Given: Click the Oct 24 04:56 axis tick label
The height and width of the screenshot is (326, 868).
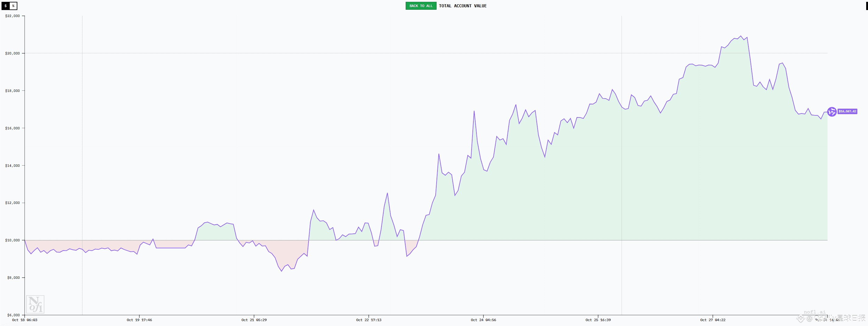Looking at the screenshot, I should click(483, 320).
